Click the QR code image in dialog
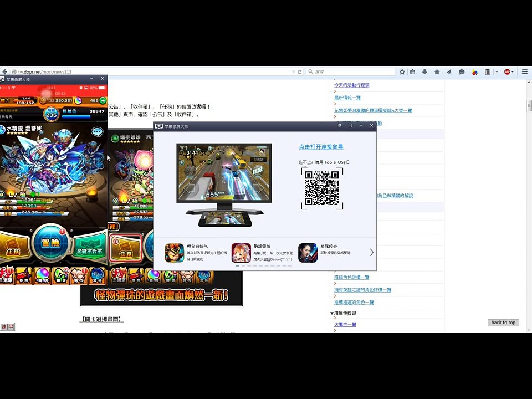Image resolution: width=532 pixels, height=399 pixels. tap(322, 188)
